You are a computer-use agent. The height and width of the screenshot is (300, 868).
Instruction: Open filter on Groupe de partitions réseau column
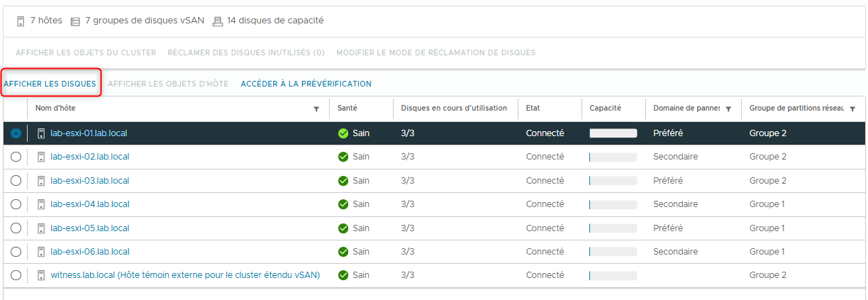(852, 109)
